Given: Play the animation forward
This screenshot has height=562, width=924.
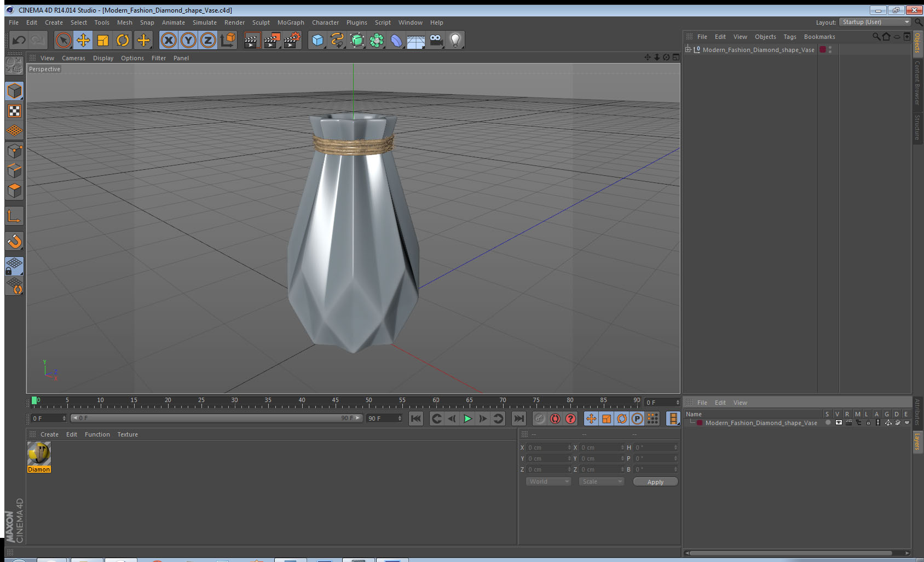Looking at the screenshot, I should click(467, 418).
